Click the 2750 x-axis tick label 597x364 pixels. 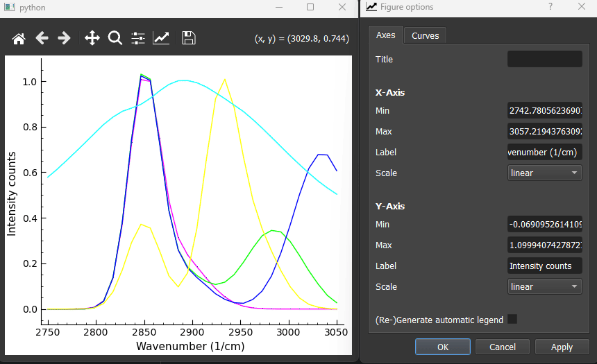[x=48, y=332]
